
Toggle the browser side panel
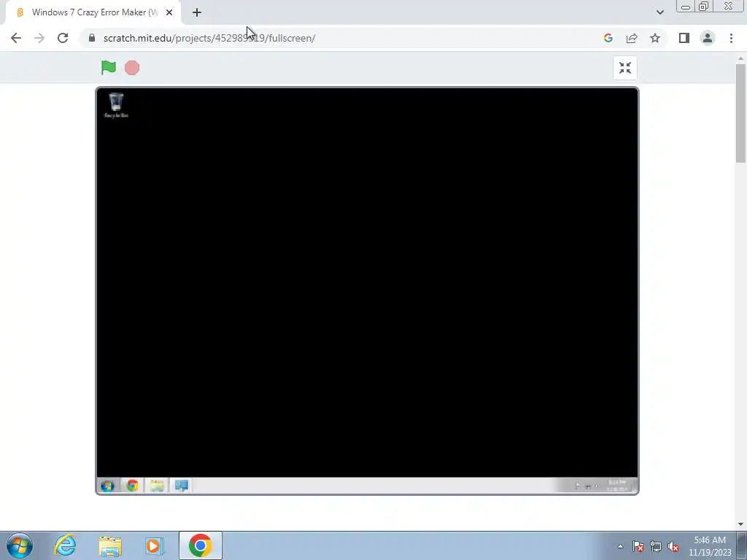tap(684, 38)
